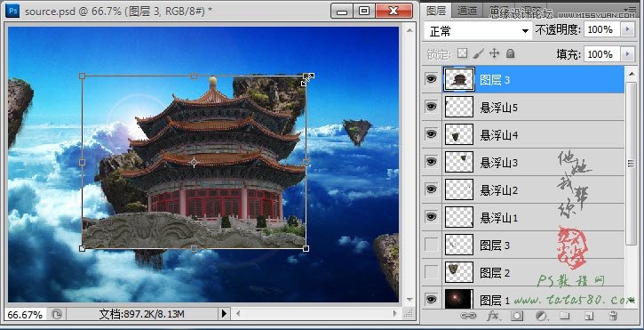This screenshot has height=330, width=644.
Task: Click the canvas horizontal scrollbar right arrow
Action: click(394, 314)
